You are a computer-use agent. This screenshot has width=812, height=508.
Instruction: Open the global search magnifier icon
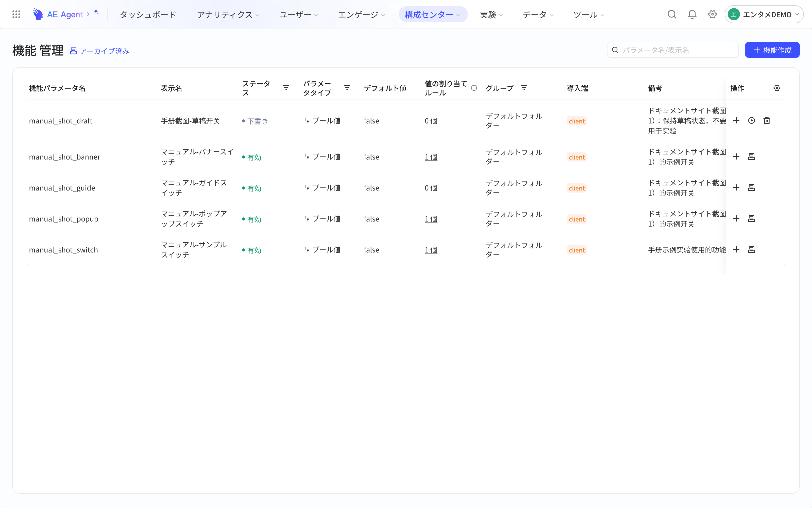click(672, 14)
